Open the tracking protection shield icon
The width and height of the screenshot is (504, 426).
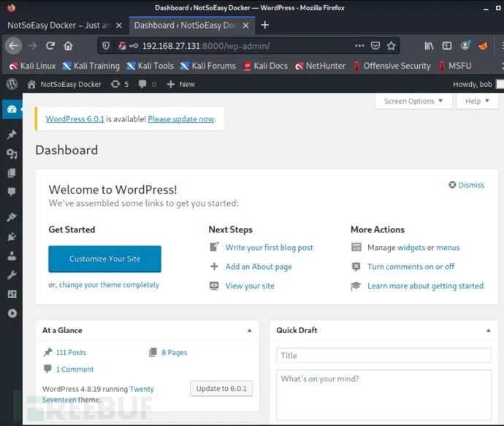tap(106, 46)
